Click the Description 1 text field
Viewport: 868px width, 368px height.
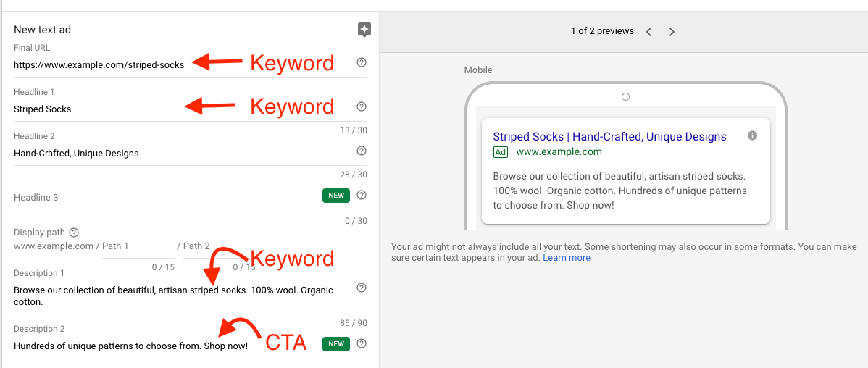coord(174,296)
